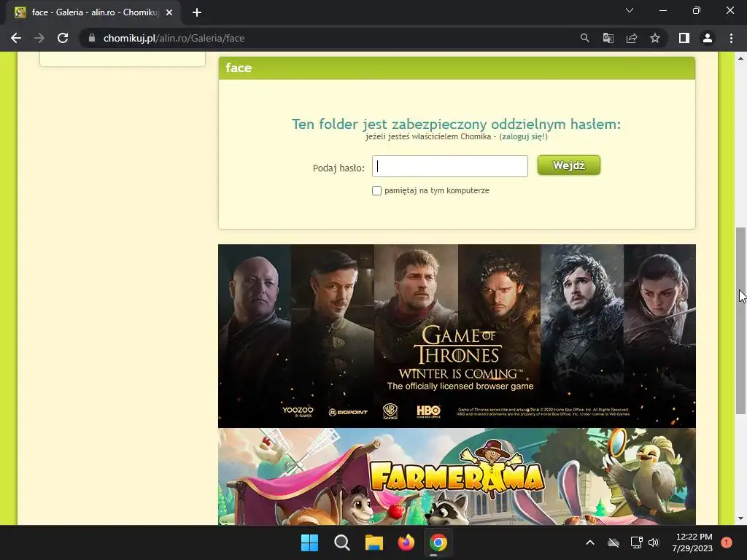This screenshot has height=560, width=747.
Task: Open the Google Translate icon
Action: pyautogui.click(x=608, y=38)
